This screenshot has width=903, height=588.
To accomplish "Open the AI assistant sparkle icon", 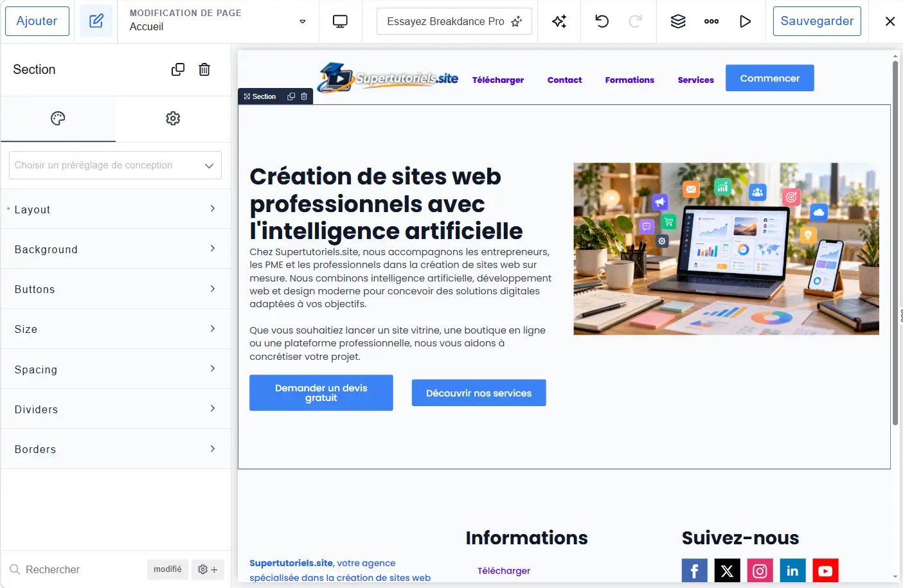I will (559, 21).
